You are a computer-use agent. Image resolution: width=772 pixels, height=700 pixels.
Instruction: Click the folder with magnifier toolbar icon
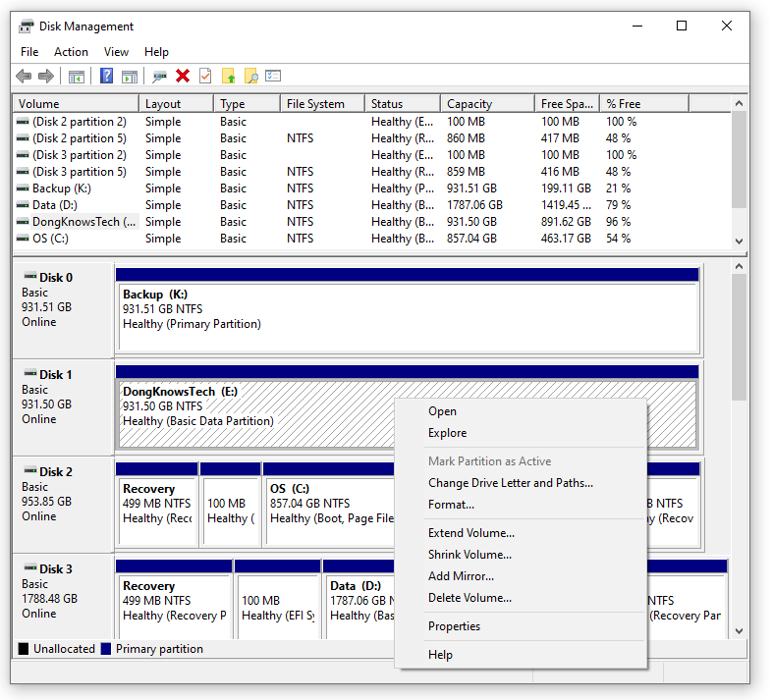point(251,77)
